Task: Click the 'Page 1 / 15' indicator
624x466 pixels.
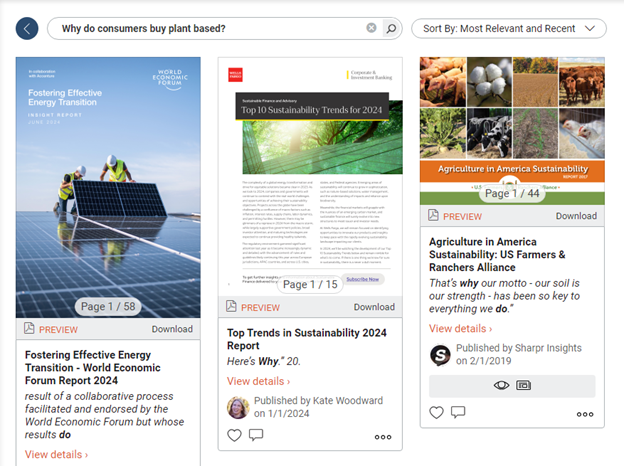Action: point(310,285)
